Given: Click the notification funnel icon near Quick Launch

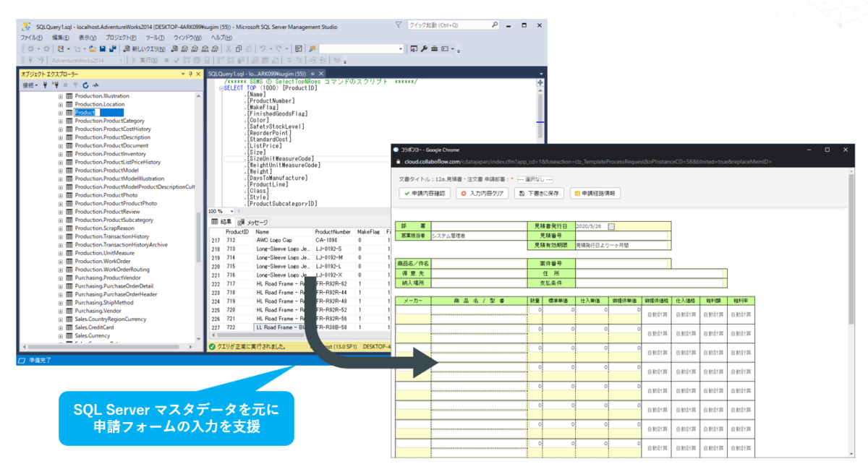Looking at the screenshot, I should (x=399, y=25).
